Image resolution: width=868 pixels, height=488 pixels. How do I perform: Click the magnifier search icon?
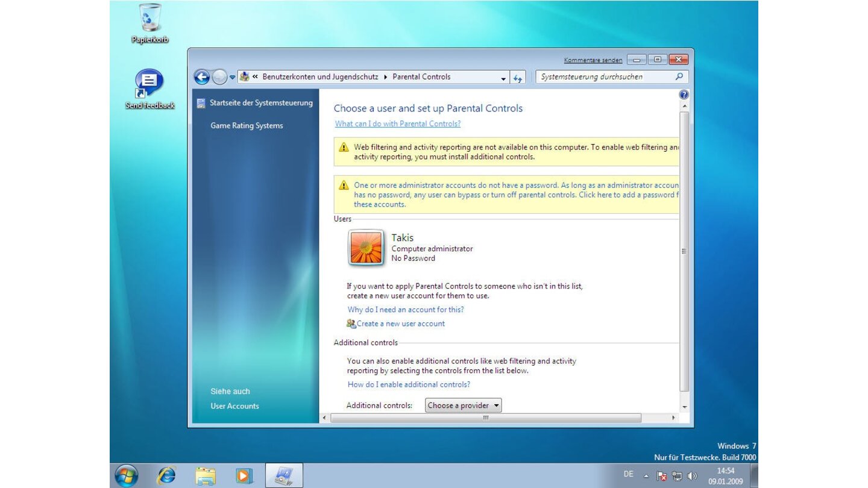pyautogui.click(x=679, y=77)
